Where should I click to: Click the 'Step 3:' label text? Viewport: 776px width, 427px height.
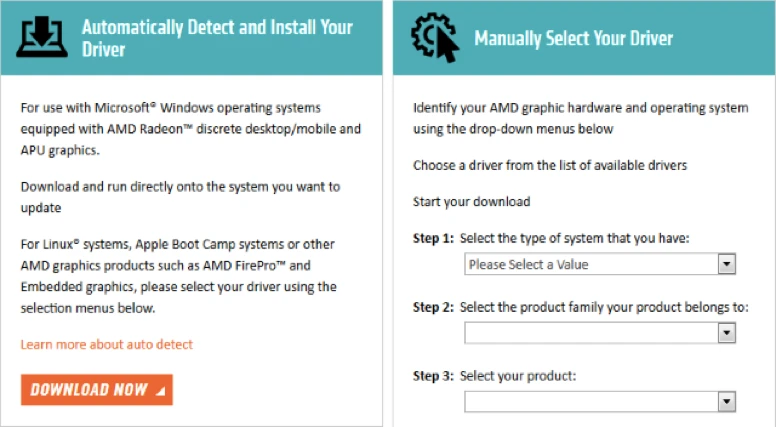point(433,376)
